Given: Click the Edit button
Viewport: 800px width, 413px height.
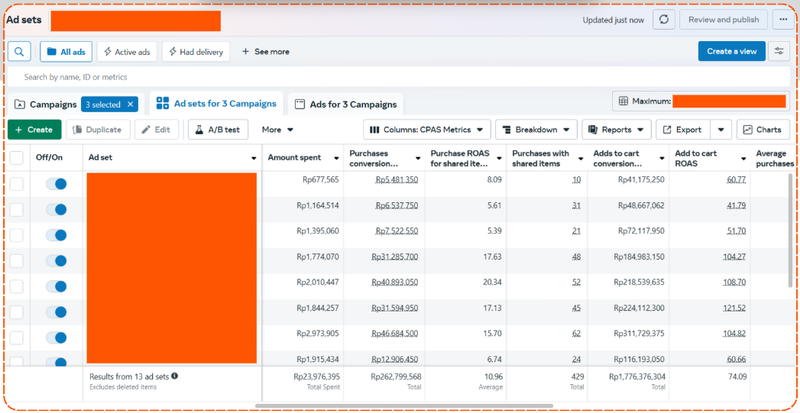Looking at the screenshot, I should click(x=157, y=130).
